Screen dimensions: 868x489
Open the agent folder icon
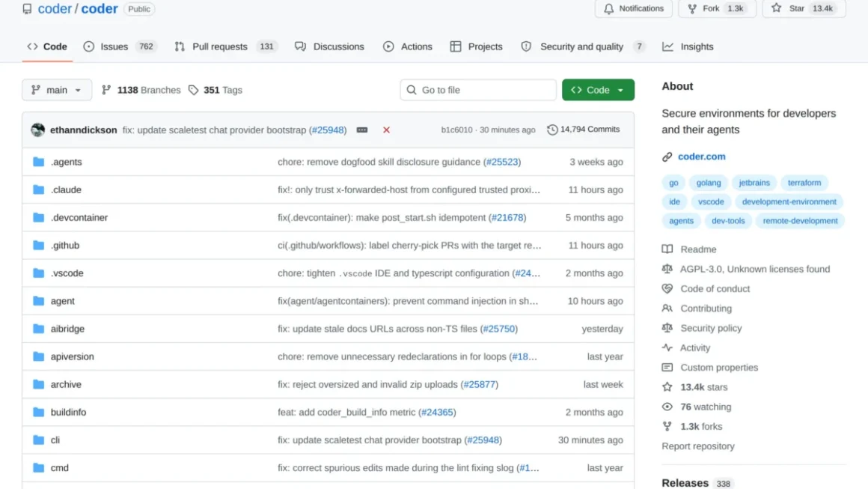38,301
